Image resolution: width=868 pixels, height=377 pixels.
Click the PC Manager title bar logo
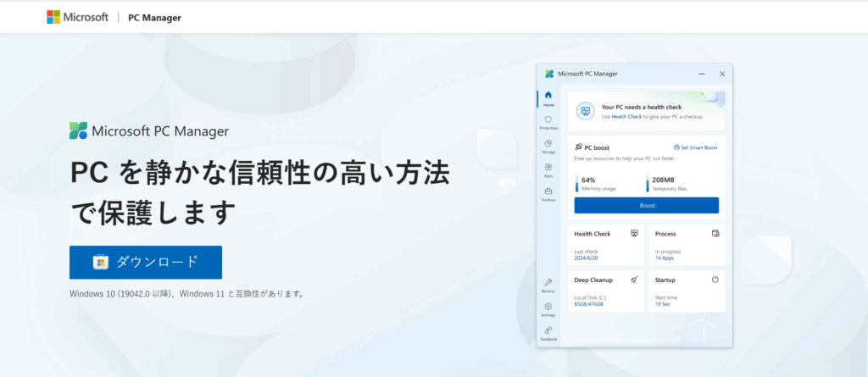(549, 74)
